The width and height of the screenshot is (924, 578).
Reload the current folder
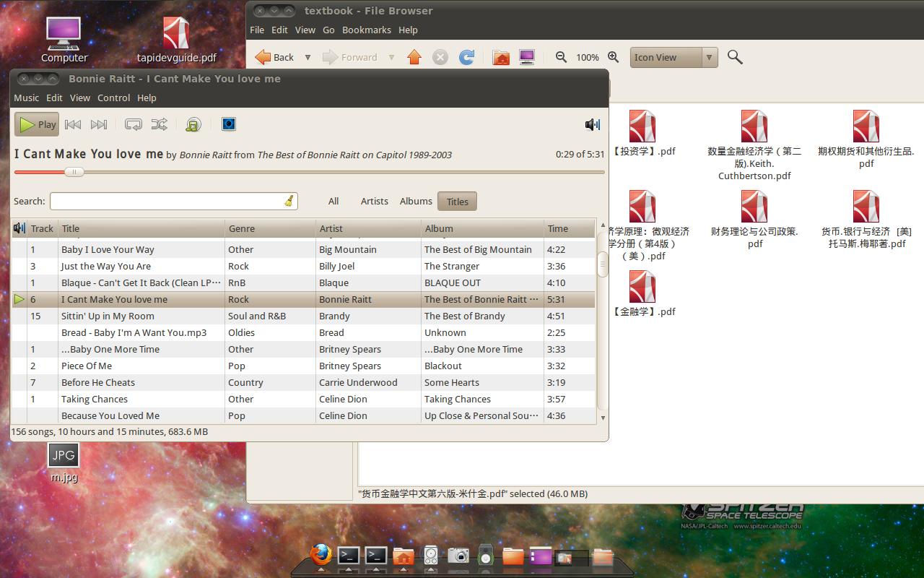467,57
